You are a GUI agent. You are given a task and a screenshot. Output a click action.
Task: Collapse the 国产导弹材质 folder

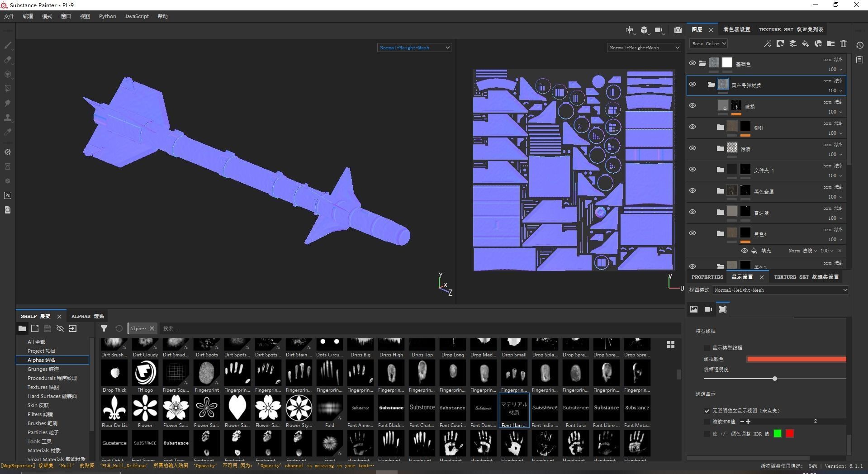pos(711,85)
